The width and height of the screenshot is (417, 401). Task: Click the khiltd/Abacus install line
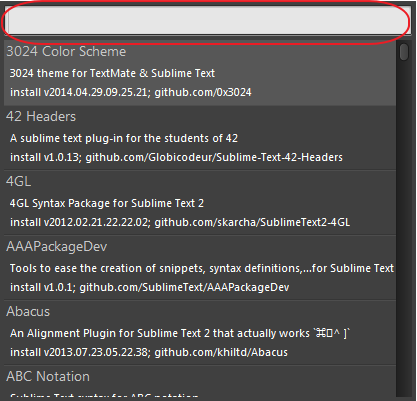[149, 352]
